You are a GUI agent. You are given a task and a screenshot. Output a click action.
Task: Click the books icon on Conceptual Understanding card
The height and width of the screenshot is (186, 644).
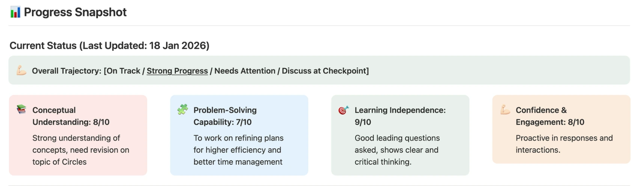(21, 109)
